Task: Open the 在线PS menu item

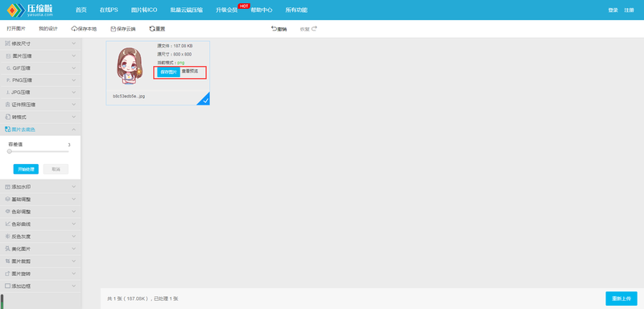Action: point(109,10)
